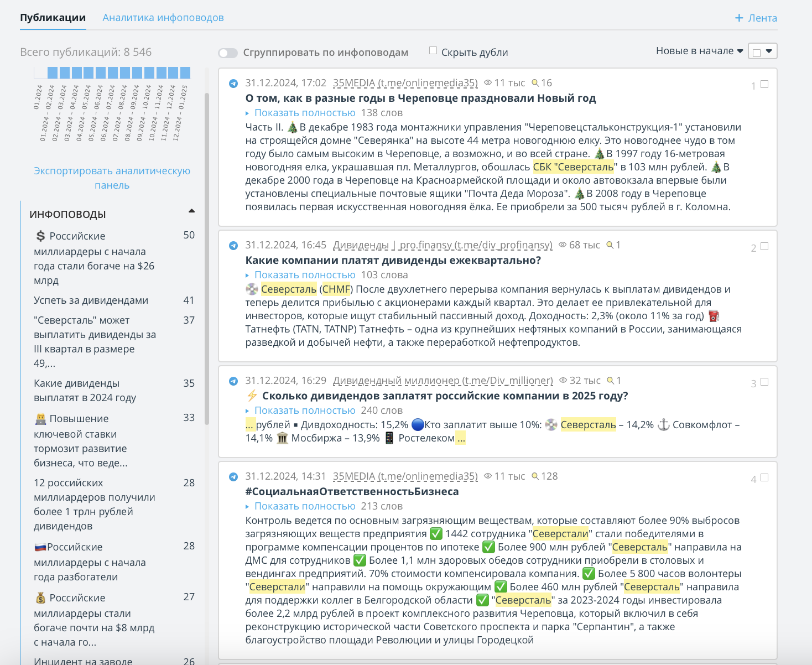This screenshot has height=665, width=812.
Task: Open the Новые в начале sort dropdown
Action: pos(699,51)
